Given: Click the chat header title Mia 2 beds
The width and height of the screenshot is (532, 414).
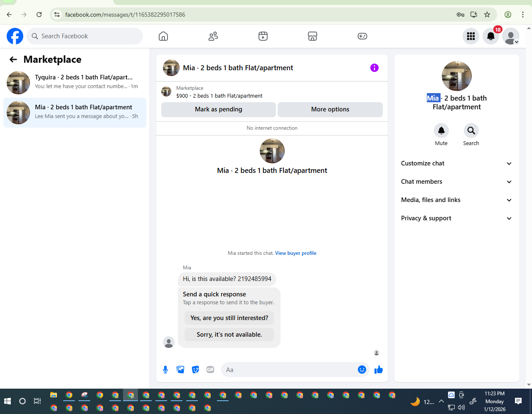Looking at the screenshot, I should tap(238, 68).
